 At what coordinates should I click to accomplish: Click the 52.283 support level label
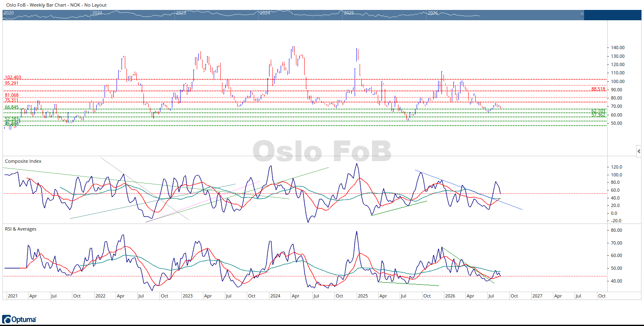(12, 119)
